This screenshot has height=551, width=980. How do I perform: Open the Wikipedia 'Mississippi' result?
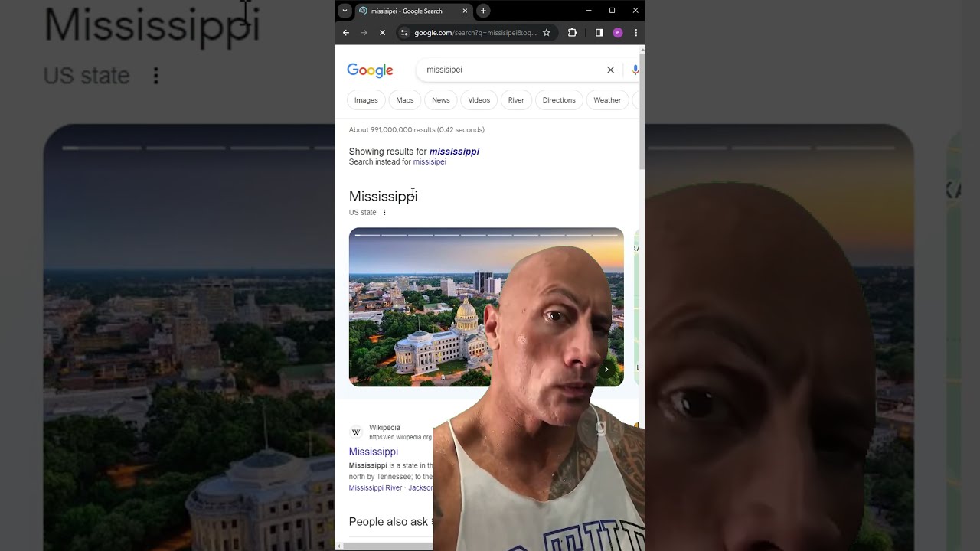[x=374, y=452]
